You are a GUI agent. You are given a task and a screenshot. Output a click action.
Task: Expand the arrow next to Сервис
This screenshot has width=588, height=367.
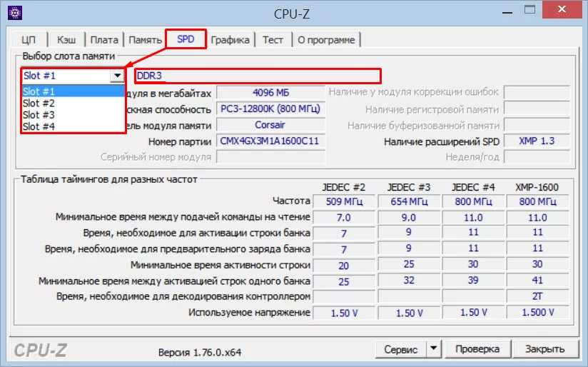pyautogui.click(x=433, y=349)
